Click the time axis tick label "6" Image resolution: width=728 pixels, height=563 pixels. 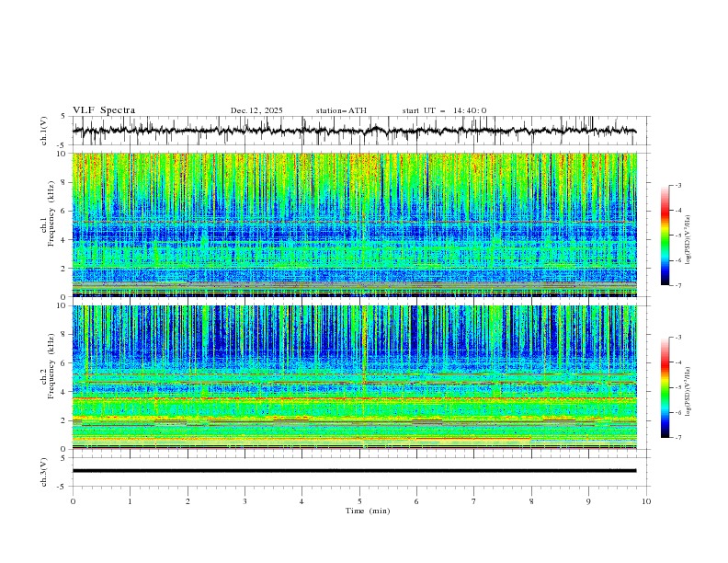pos(416,501)
